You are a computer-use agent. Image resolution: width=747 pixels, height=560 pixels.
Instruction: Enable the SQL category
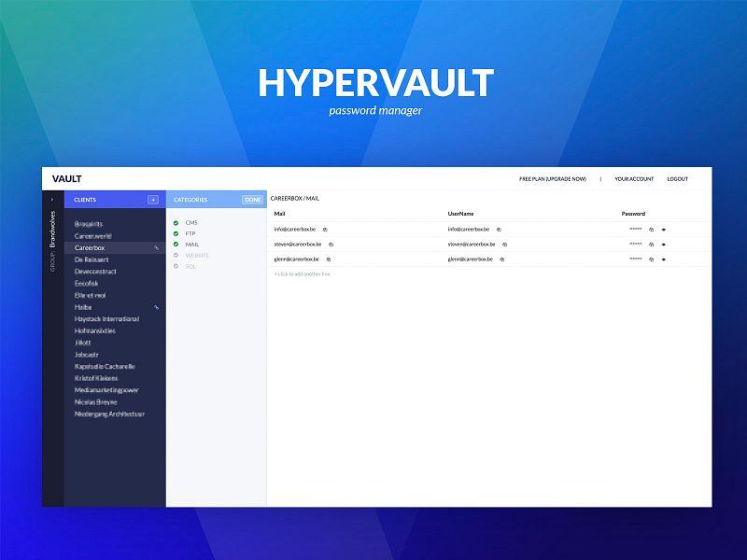tap(176, 266)
